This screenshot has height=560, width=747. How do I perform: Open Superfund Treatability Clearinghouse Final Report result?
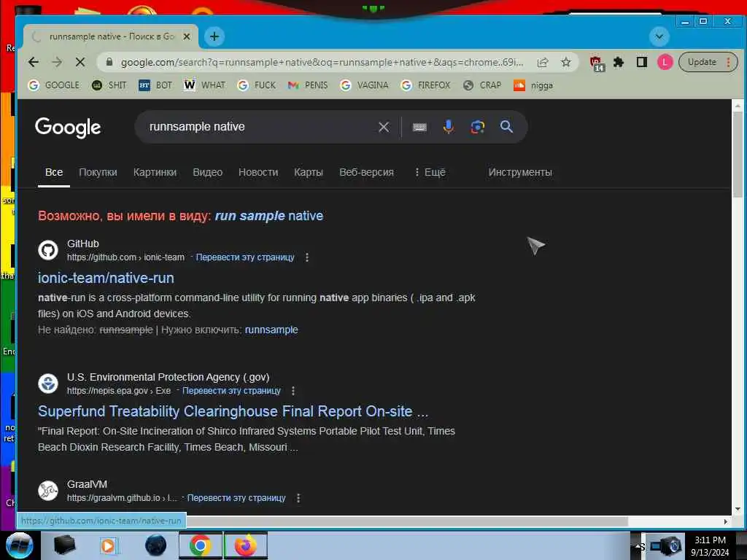click(233, 411)
